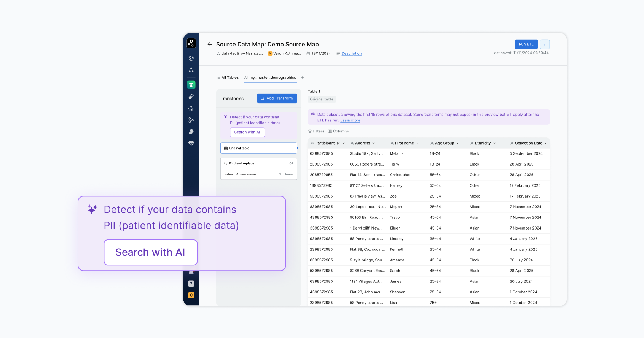
Task: Open the Filters option above table
Action: [x=316, y=131]
